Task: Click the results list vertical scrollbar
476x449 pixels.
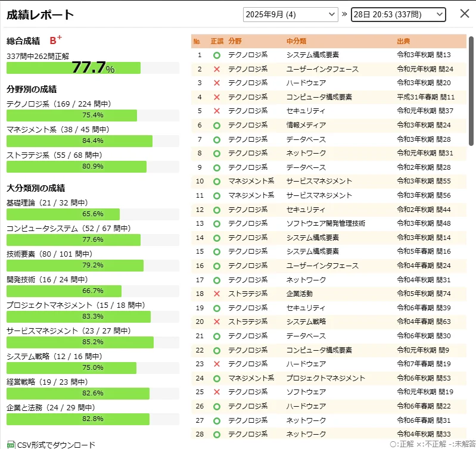Action: [471, 91]
